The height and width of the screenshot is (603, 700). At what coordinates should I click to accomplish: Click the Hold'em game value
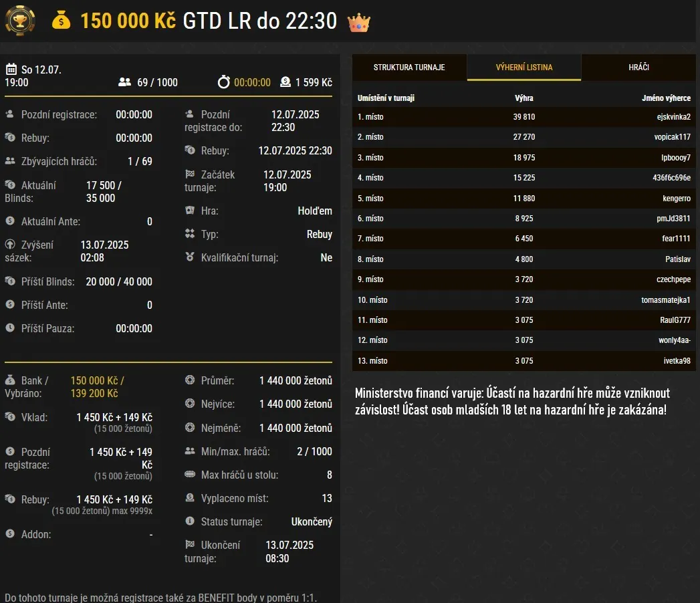click(315, 211)
